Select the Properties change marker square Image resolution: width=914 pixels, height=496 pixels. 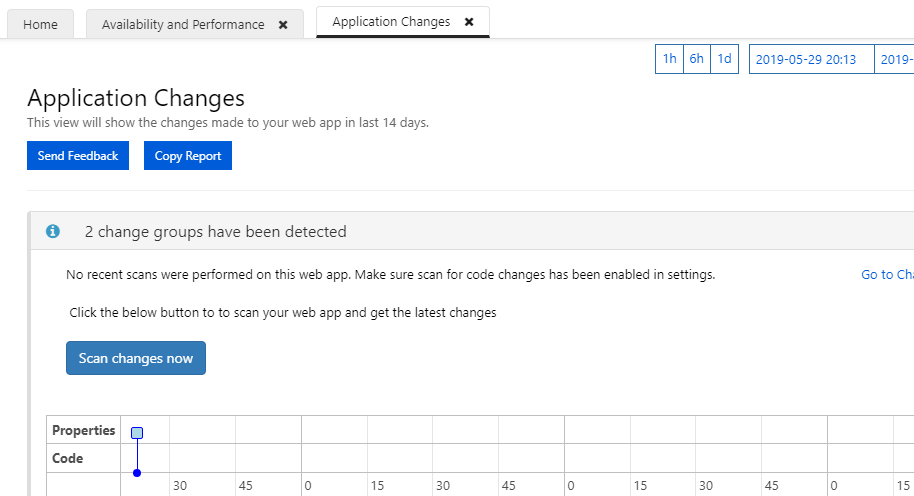pos(137,433)
